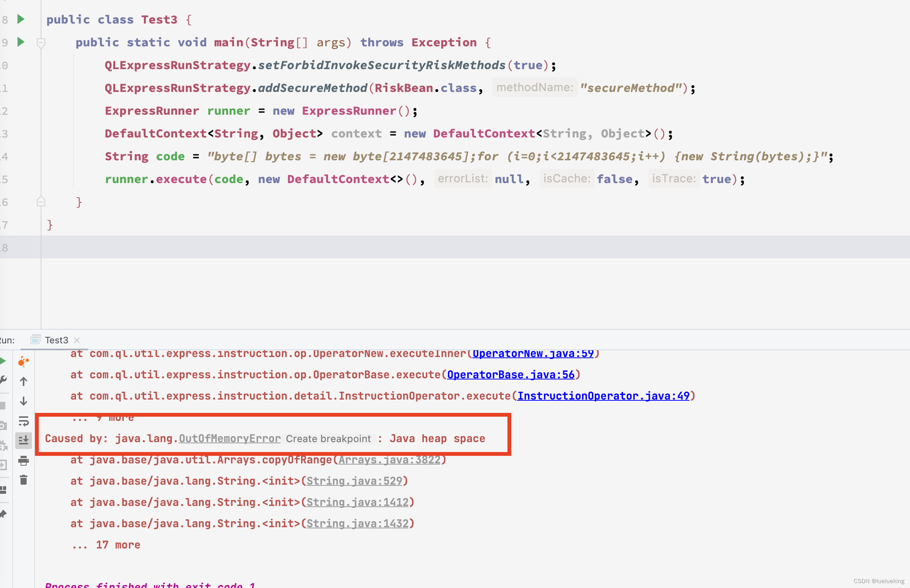Click fold end marker at closing brace
Screen dimensions: 910x588
click(41, 202)
